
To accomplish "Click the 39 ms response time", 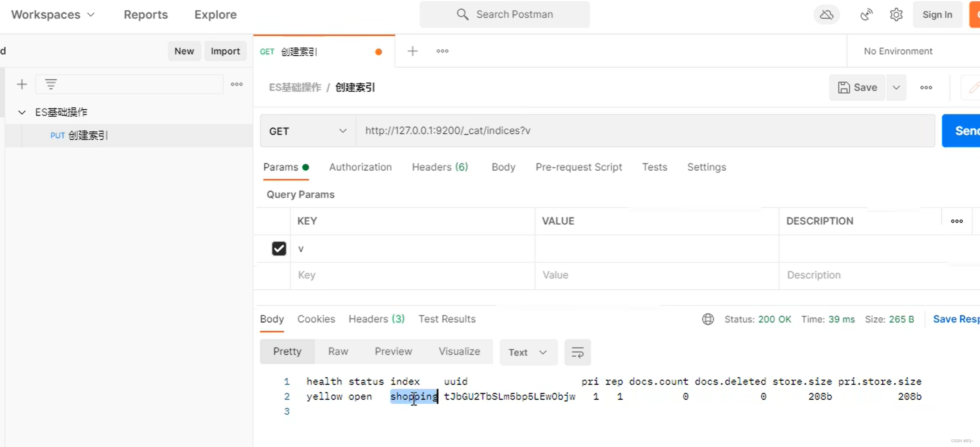I will (841, 319).
